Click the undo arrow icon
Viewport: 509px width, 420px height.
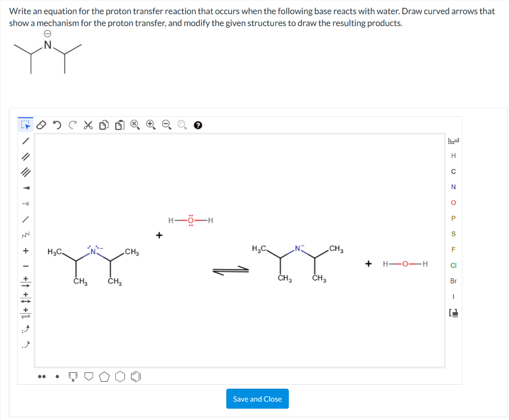click(x=56, y=125)
